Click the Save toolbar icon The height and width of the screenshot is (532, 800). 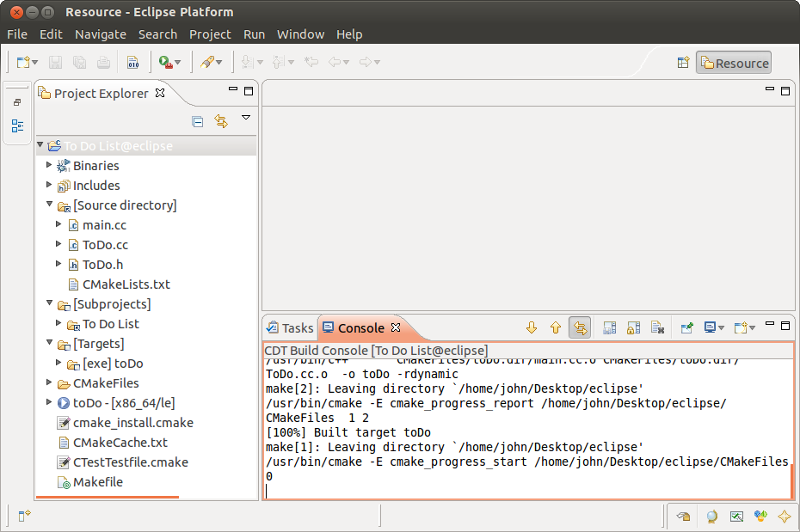[x=55, y=62]
